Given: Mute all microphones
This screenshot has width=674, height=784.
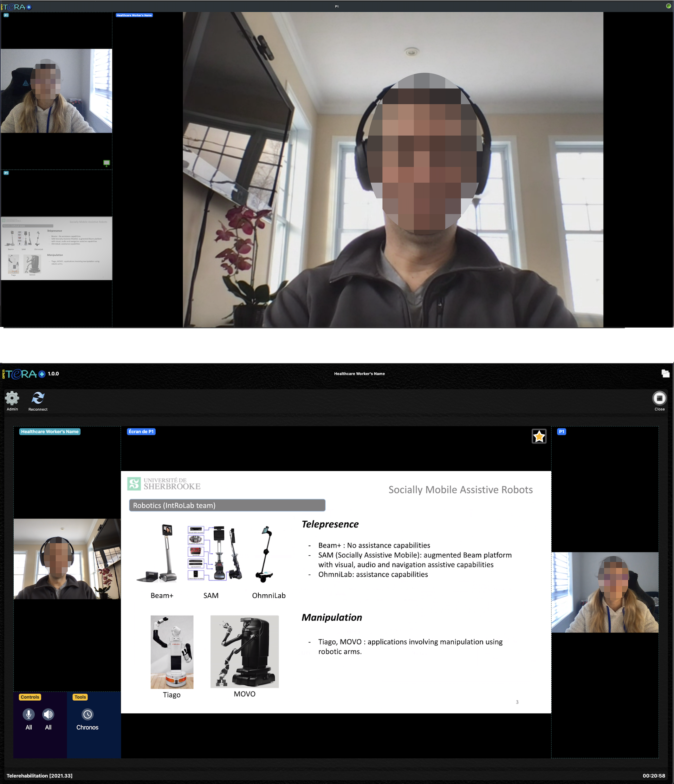Looking at the screenshot, I should tap(29, 714).
